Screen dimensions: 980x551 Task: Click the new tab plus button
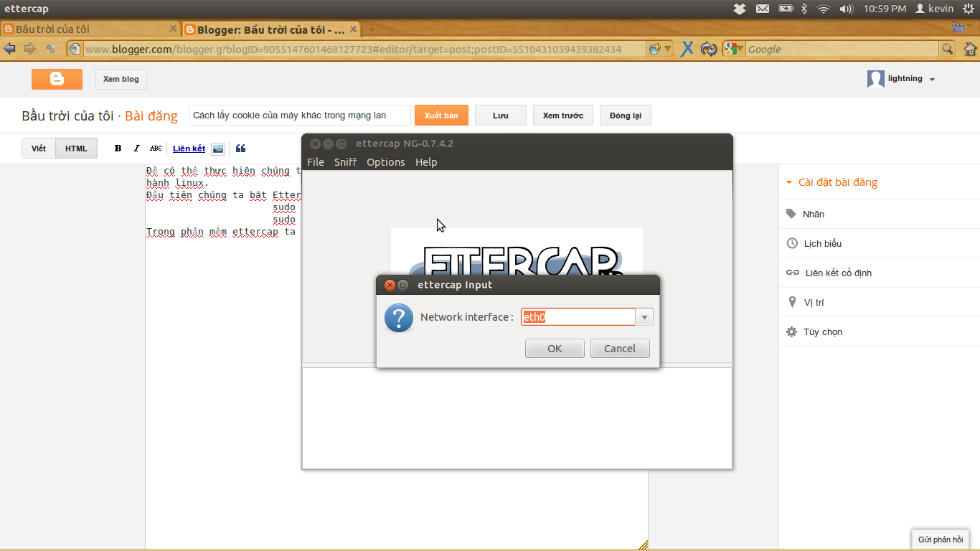[371, 29]
